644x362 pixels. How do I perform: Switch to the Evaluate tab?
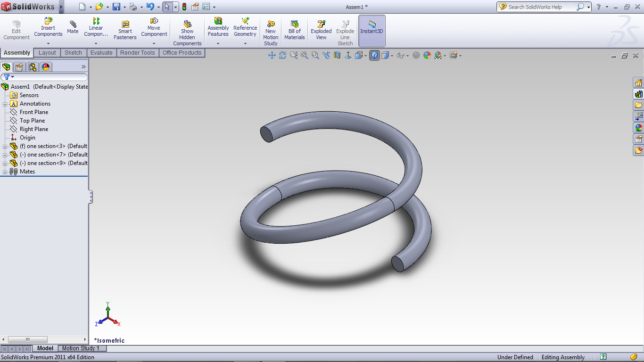tap(101, 53)
